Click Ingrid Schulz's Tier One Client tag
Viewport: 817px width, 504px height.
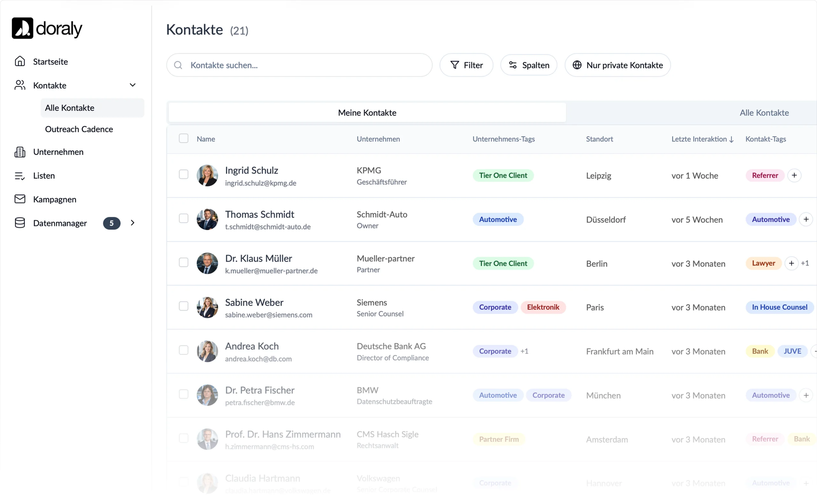click(x=503, y=175)
